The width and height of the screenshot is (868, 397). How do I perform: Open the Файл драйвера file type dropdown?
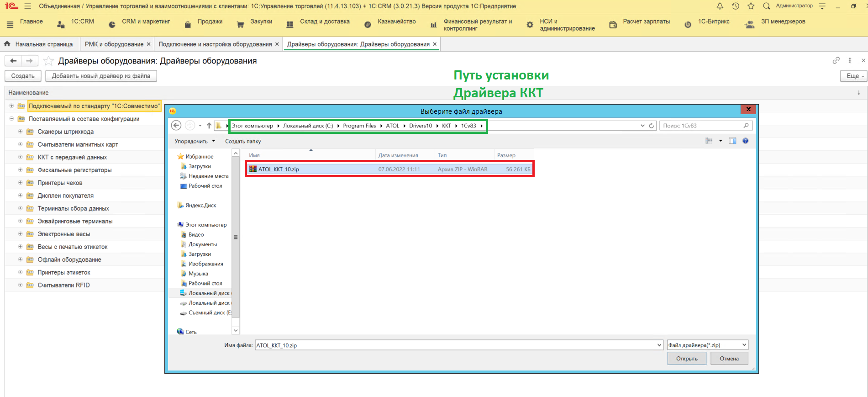pyautogui.click(x=707, y=345)
